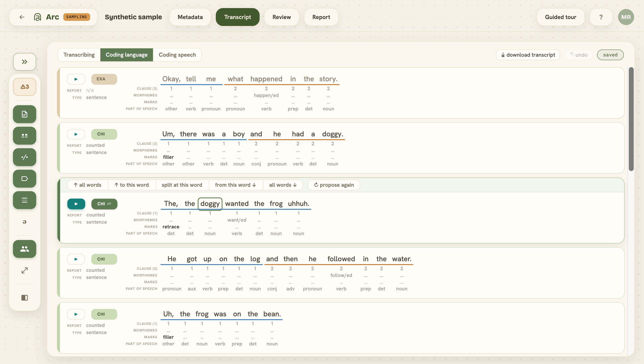Click the Arc logo icon
Viewport: 644px width, 364px height.
38,17
